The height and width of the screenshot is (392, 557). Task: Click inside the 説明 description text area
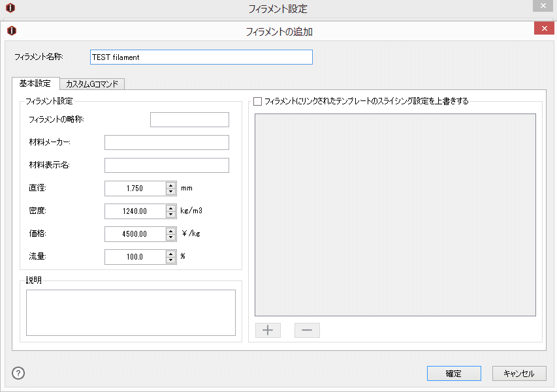131,312
